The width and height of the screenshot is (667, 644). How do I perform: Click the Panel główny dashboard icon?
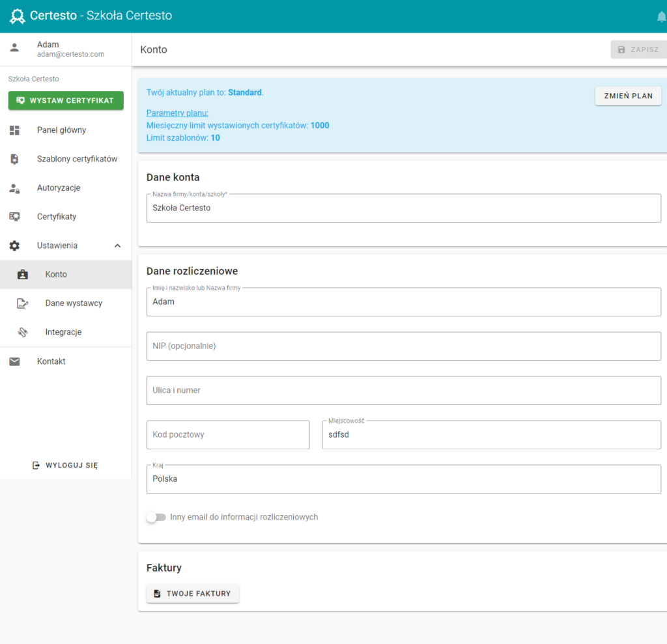pyautogui.click(x=14, y=130)
